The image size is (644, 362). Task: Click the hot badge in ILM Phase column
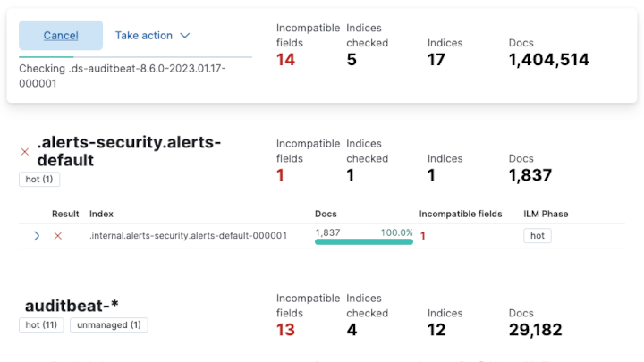click(538, 236)
